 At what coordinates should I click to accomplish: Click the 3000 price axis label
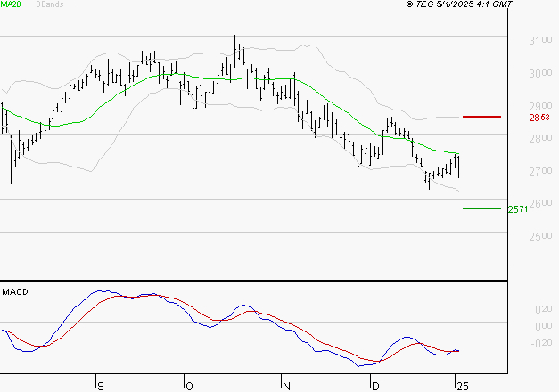pos(540,73)
